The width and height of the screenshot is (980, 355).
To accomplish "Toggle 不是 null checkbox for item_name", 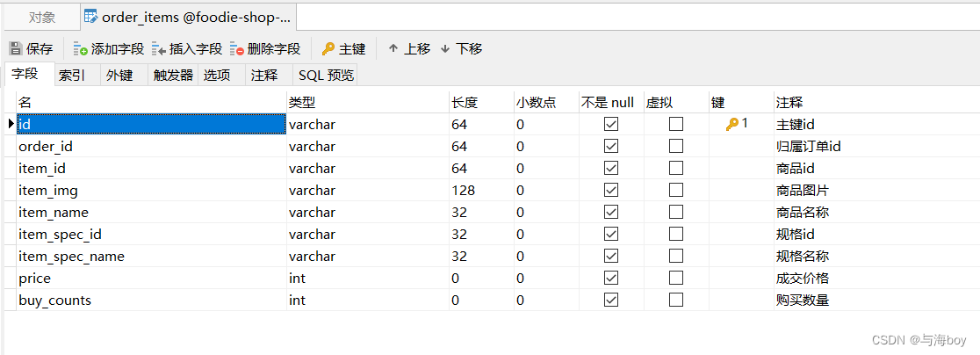I will (x=611, y=212).
